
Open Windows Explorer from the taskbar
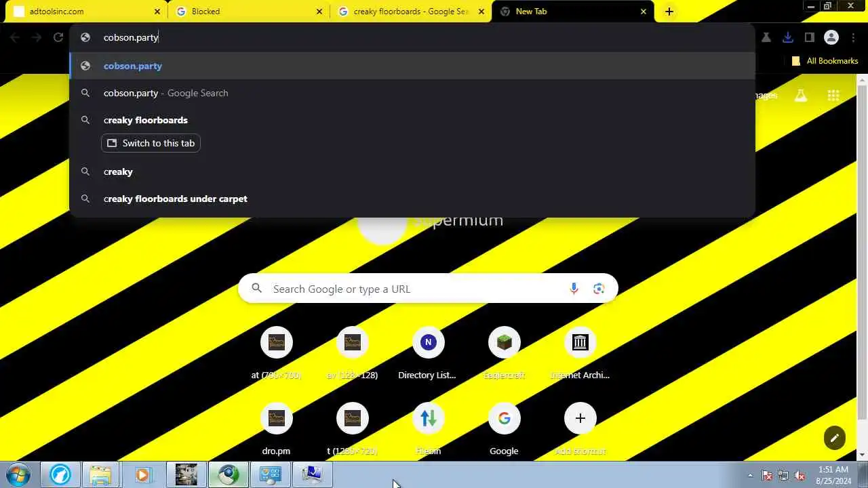pyautogui.click(x=101, y=474)
